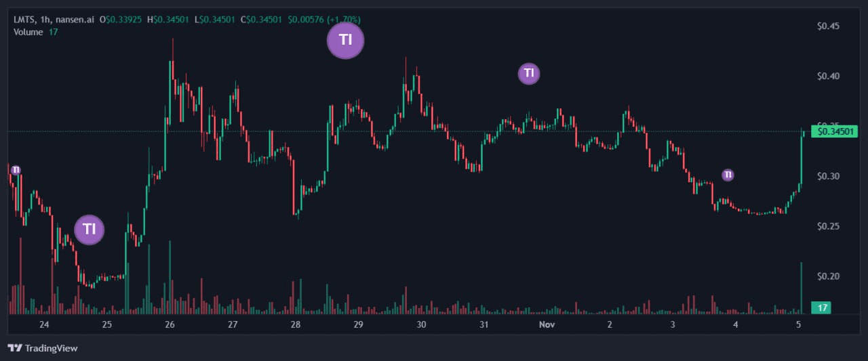Click the $0.45 price axis label

pos(829,26)
